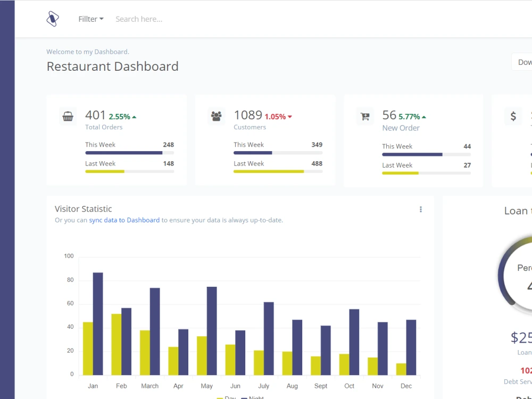Screen dimensions: 532x399
Task: Click the Search here input field
Action: (139, 19)
